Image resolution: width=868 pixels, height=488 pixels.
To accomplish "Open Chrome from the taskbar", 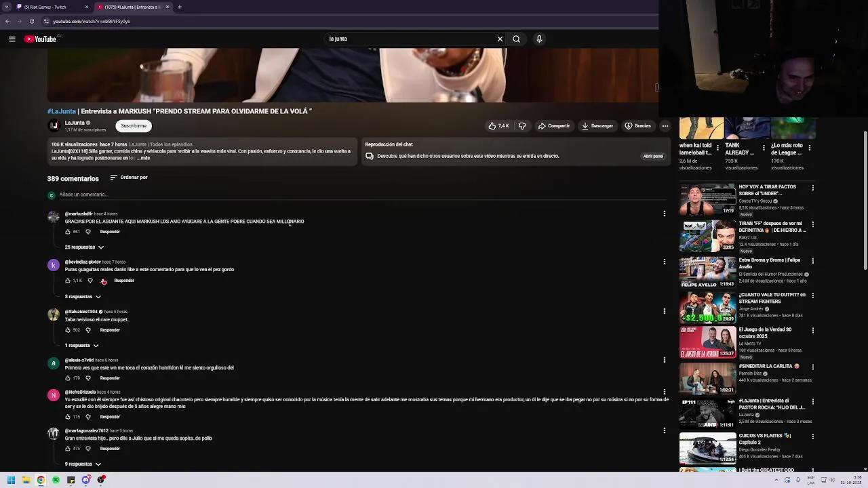I will pos(41,480).
